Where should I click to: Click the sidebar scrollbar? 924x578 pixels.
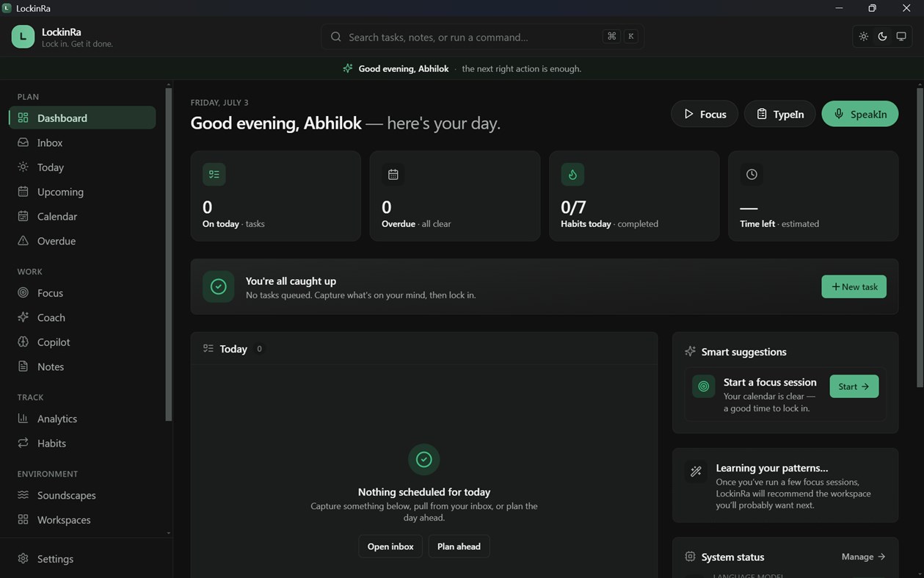[169, 253]
